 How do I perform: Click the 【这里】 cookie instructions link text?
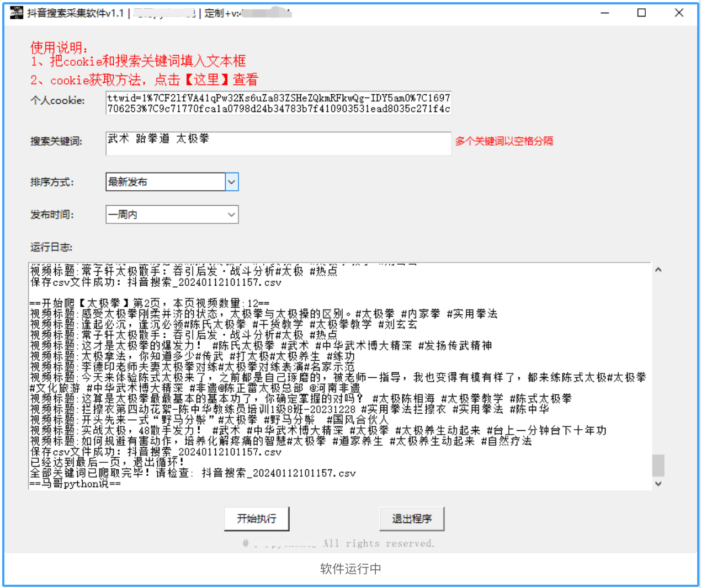(206, 79)
